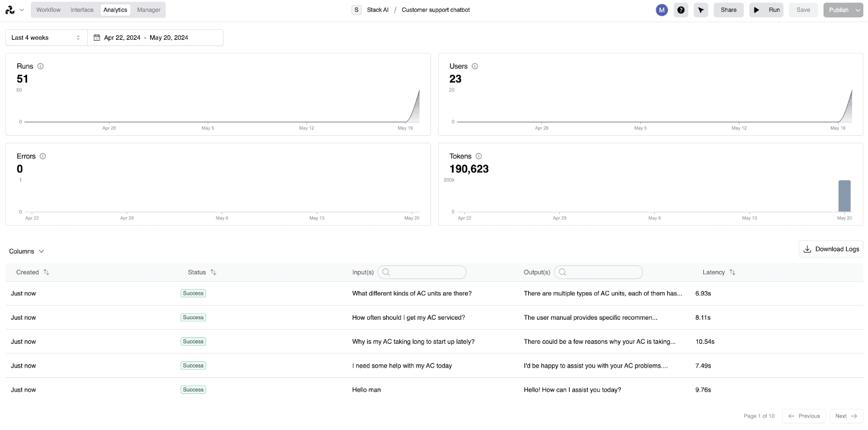
Task: Open the Manager tab
Action: point(149,10)
